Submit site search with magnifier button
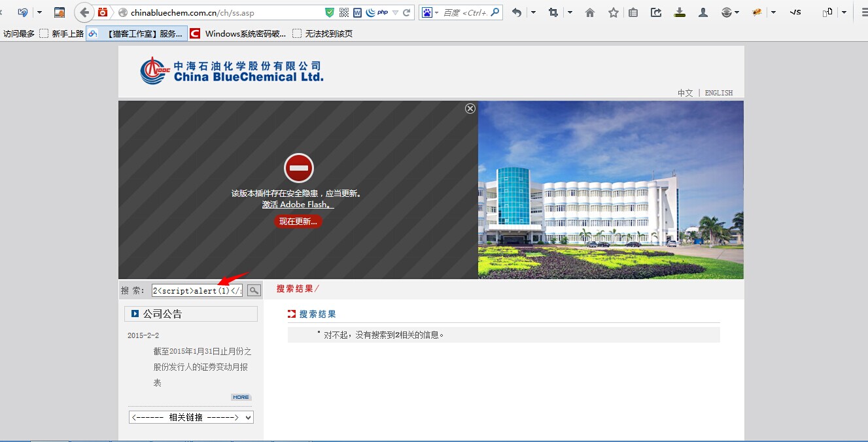The image size is (868, 442). point(254,290)
